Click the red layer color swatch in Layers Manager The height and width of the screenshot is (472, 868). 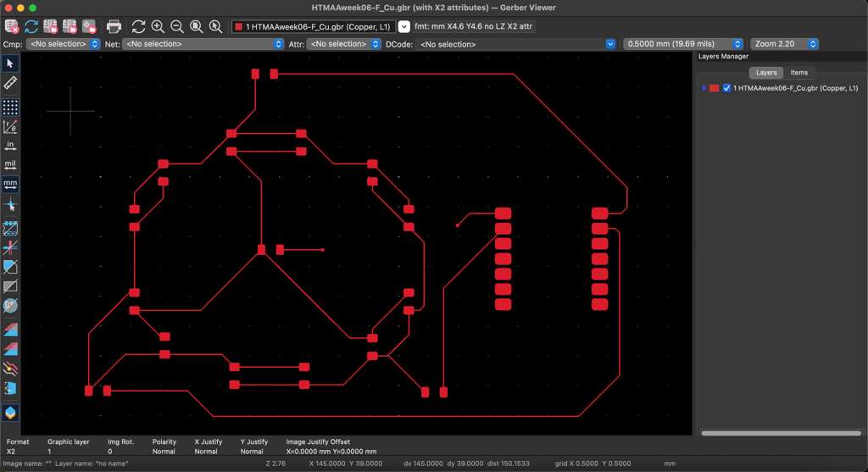(714, 88)
